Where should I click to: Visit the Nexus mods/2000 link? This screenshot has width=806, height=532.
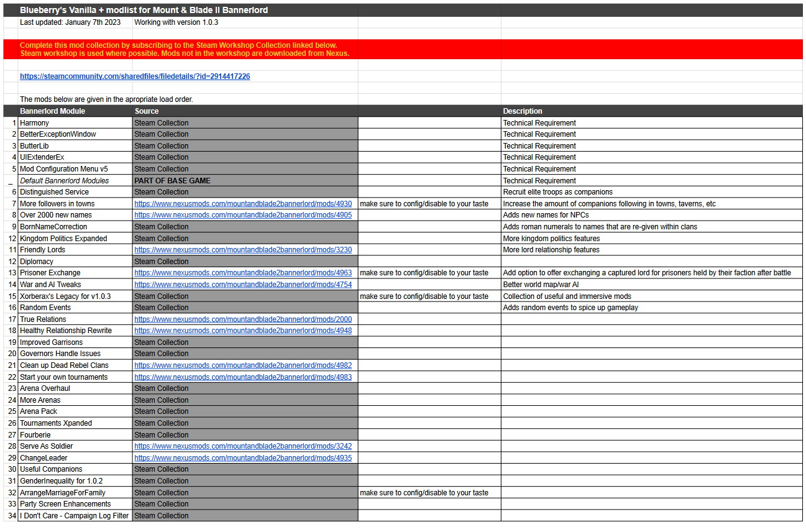pyautogui.click(x=243, y=319)
